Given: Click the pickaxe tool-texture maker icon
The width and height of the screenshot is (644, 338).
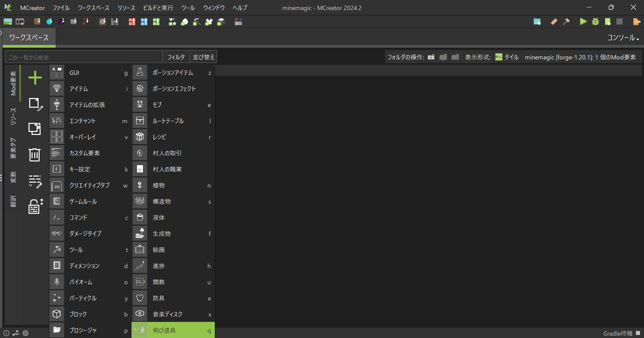Looking at the screenshot, I should click(x=197, y=22).
